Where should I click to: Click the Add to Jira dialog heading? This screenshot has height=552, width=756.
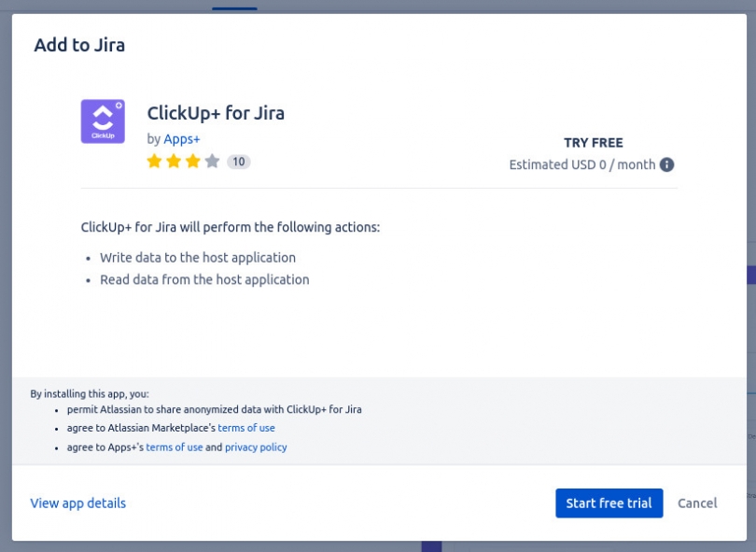(x=78, y=44)
